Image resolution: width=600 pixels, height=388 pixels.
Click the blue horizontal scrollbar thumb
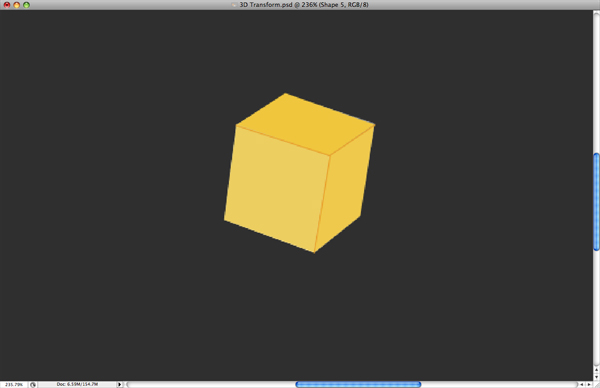358,385
